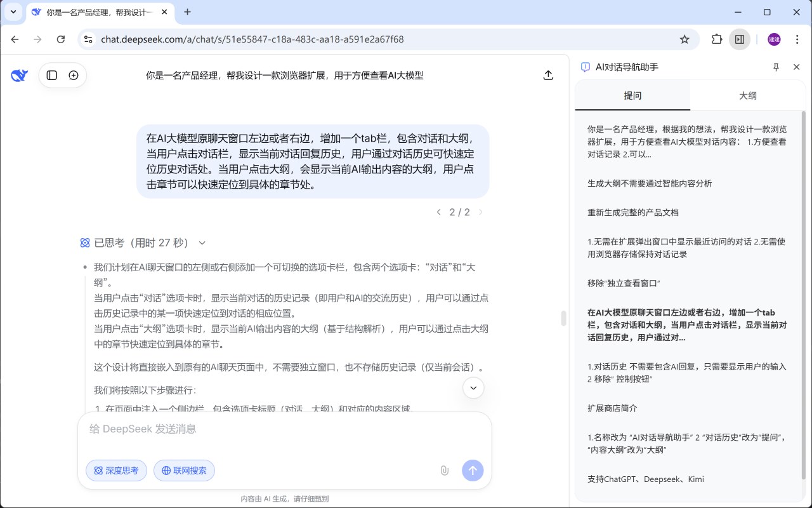
Task: Jump to question 移除“独立查看窗口”
Action: (624, 283)
